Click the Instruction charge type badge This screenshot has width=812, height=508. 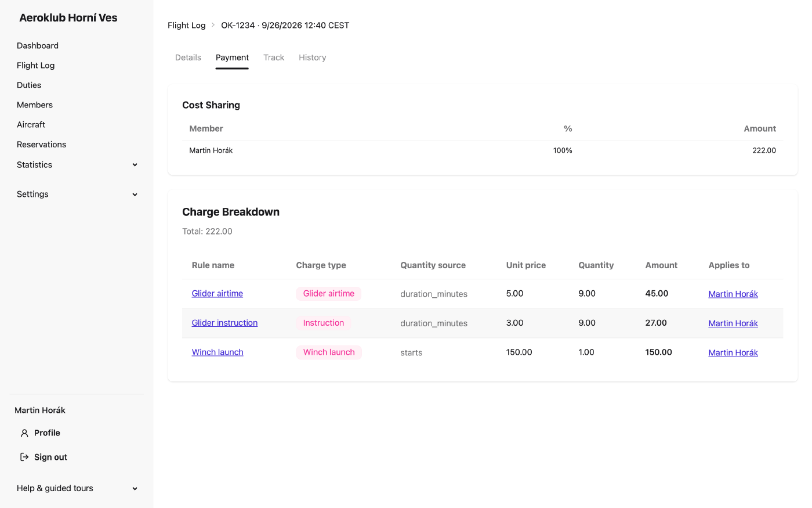[324, 323]
